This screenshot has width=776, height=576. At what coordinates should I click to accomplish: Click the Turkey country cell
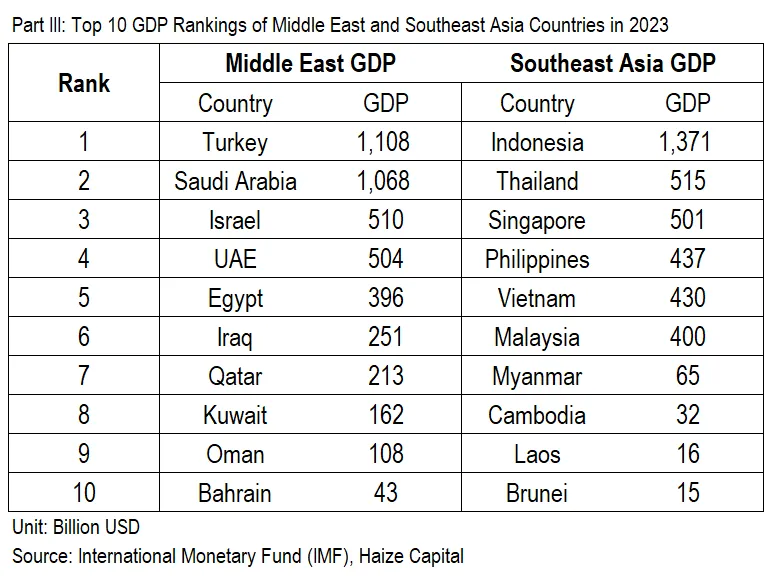235,142
